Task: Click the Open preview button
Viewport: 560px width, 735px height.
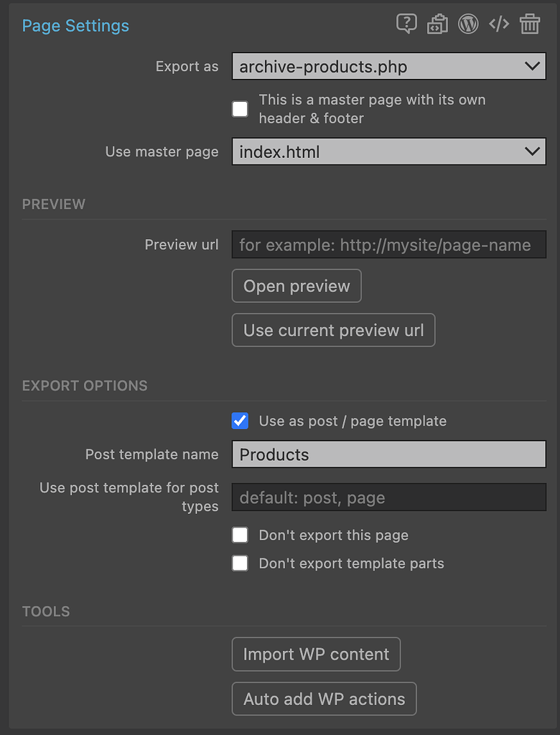Action: (x=297, y=286)
